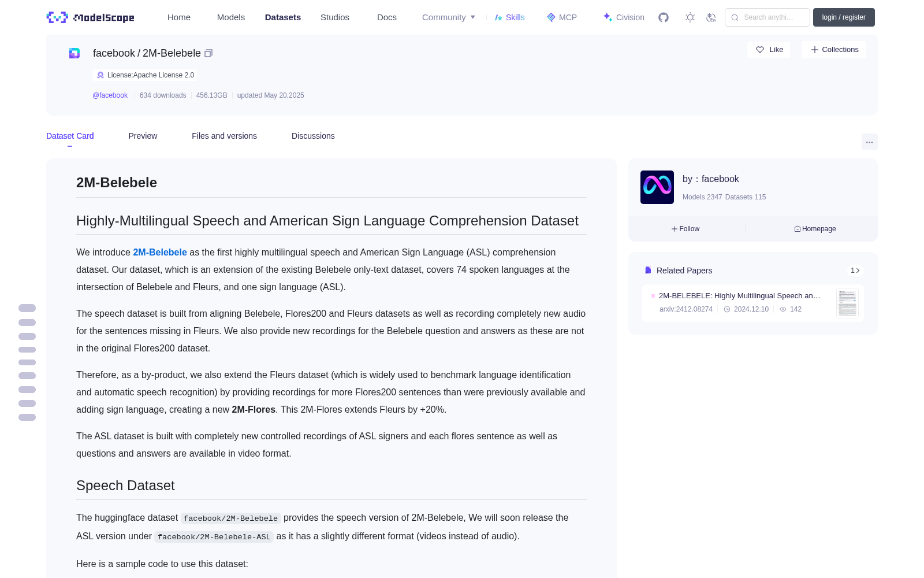924x578 pixels.
Task: Click the Apache License 2.0 badge
Action: [145, 75]
